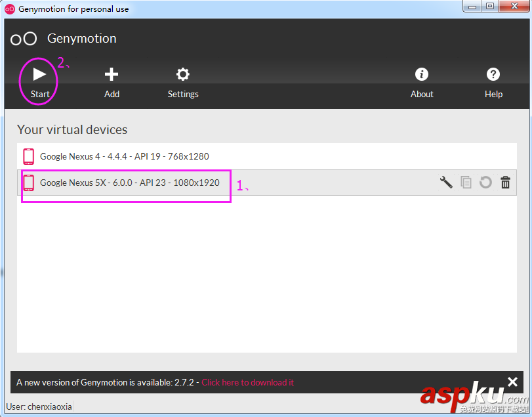
Task: Click the 'Click here to download it' link
Action: (248, 382)
